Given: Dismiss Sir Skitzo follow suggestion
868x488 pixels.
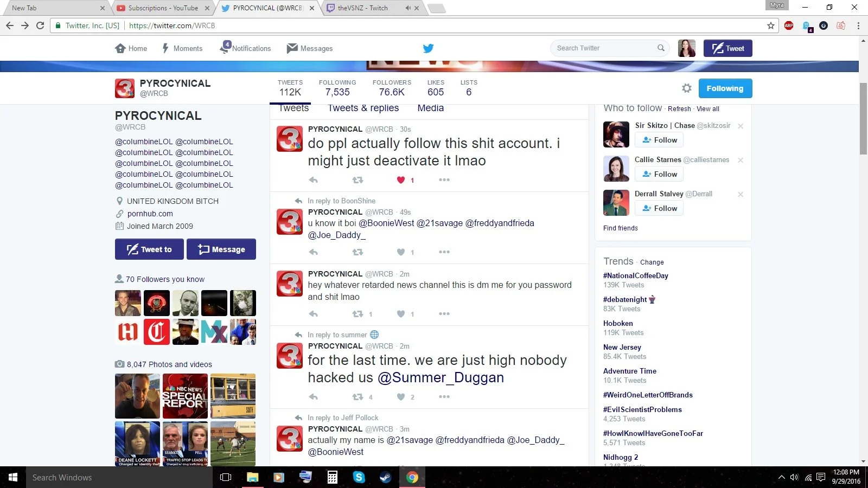Looking at the screenshot, I should (741, 126).
